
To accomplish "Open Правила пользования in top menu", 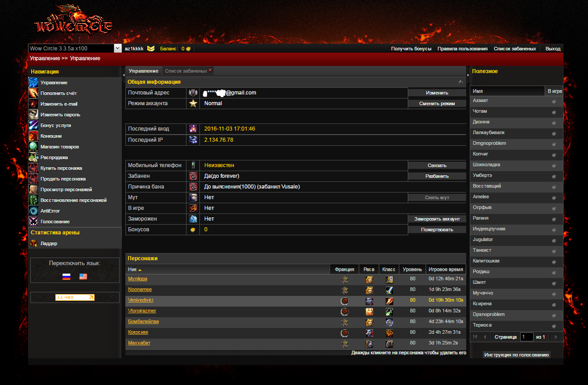I will (462, 49).
